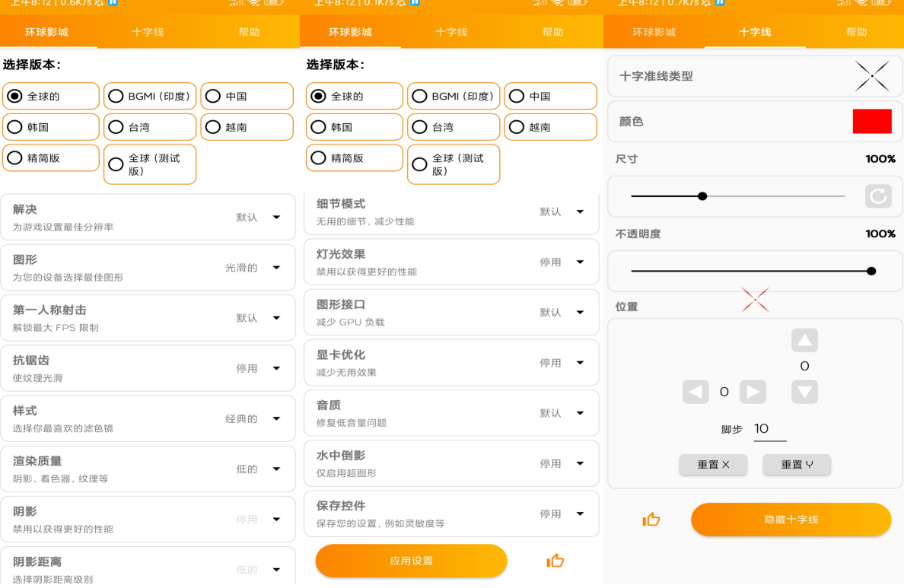Screen dimensions: 904x588
Task: Move crosshair up with the up arrow
Action: coord(804,341)
